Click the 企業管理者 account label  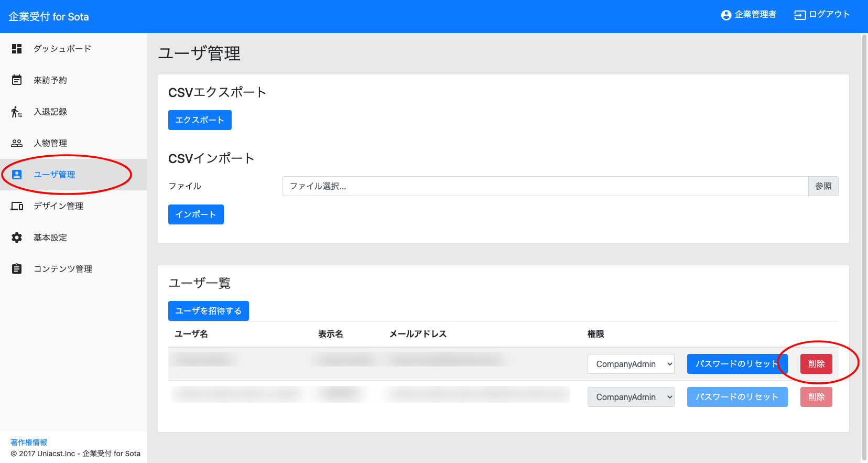coord(755,15)
